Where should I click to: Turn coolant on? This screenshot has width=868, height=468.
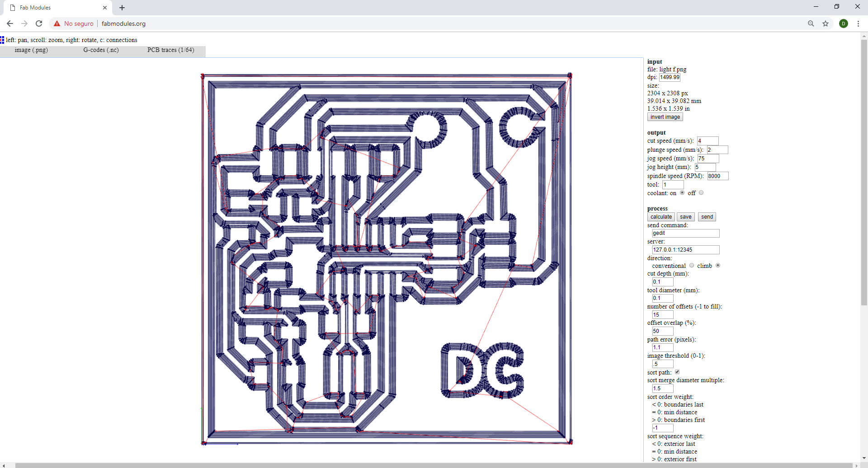pos(682,193)
